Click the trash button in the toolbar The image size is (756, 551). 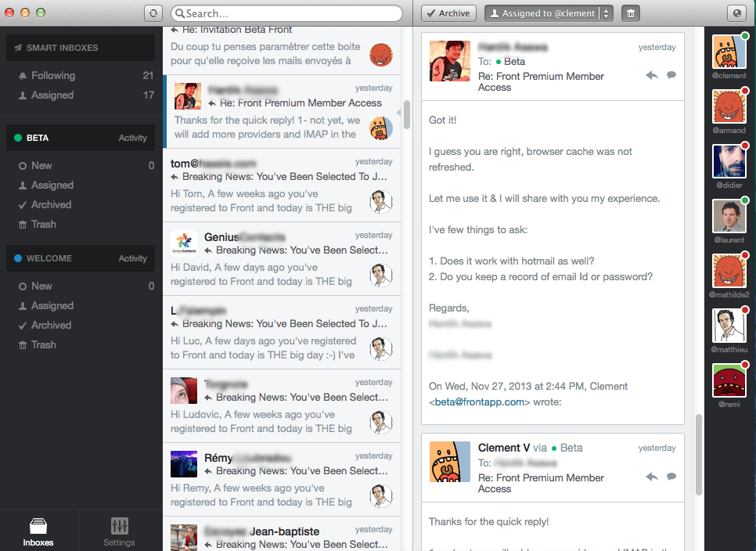(x=630, y=13)
